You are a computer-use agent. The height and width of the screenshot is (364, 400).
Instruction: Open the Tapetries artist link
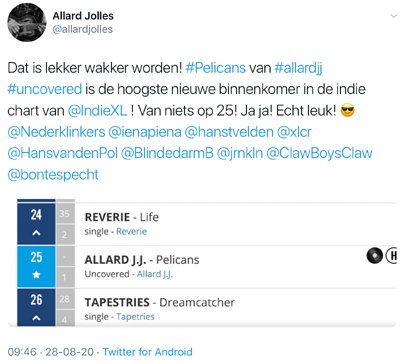pyautogui.click(x=135, y=317)
